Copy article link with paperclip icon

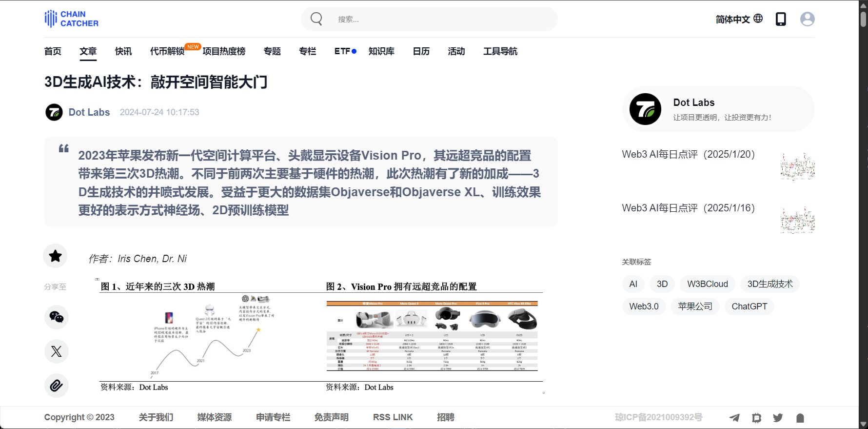coord(57,386)
